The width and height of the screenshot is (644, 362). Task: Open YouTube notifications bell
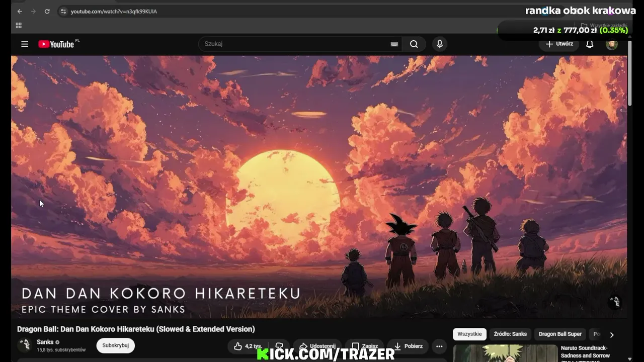click(x=590, y=44)
